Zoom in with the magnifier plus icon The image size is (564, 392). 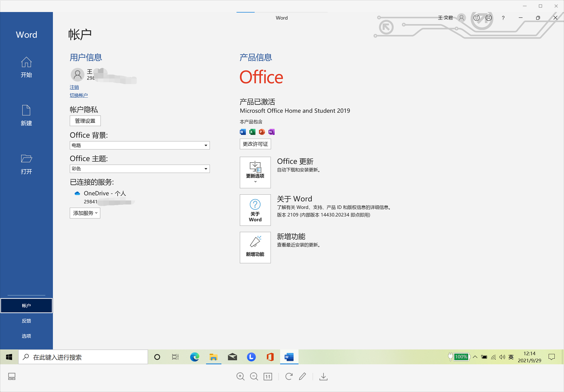point(240,376)
